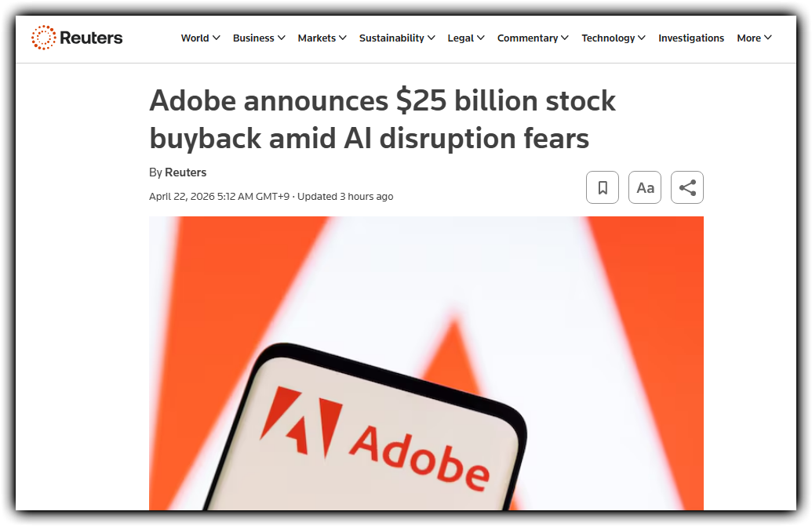812x526 pixels.
Task: Click the share icon button
Action: (x=687, y=187)
